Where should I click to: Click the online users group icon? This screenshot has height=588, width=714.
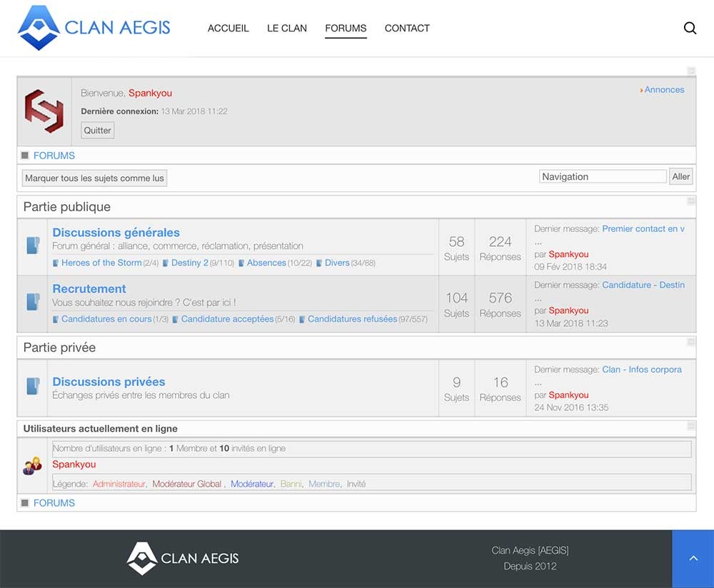(x=32, y=466)
